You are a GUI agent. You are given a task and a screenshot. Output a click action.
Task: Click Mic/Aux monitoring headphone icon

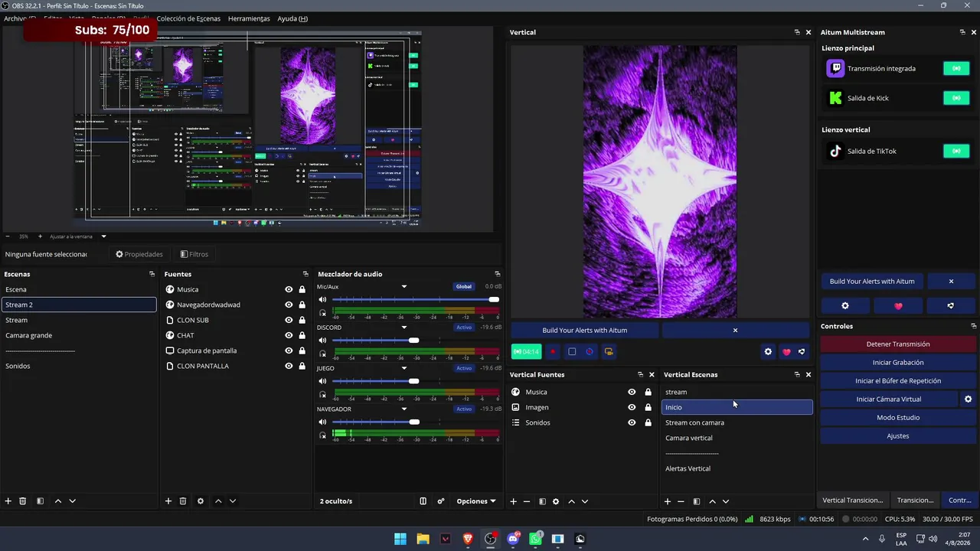click(x=322, y=312)
